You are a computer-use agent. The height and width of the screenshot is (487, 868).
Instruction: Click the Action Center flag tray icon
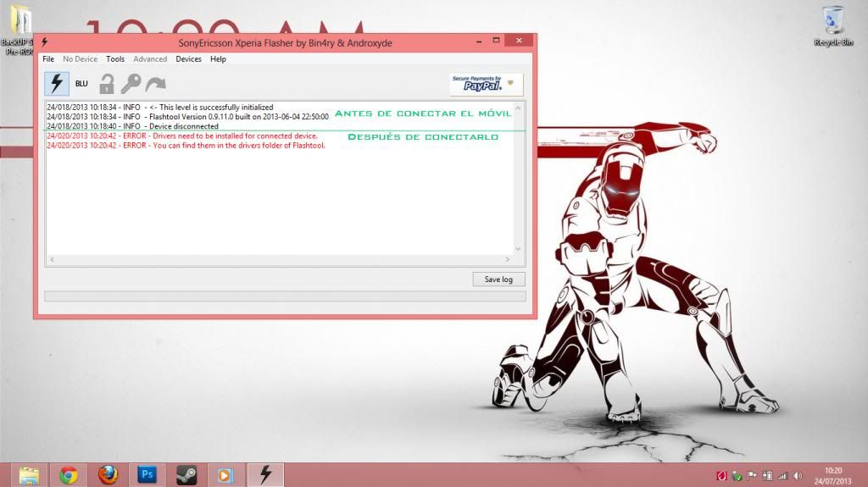coord(752,476)
